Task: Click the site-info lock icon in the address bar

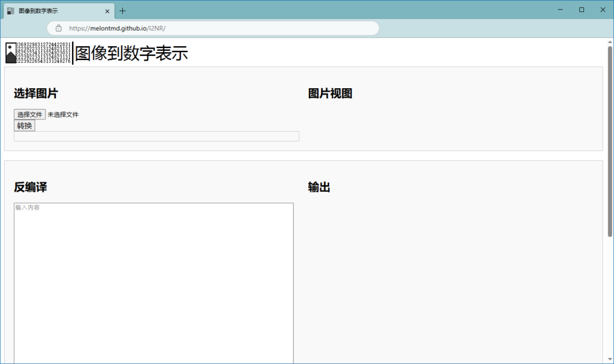Action: pyautogui.click(x=59, y=28)
